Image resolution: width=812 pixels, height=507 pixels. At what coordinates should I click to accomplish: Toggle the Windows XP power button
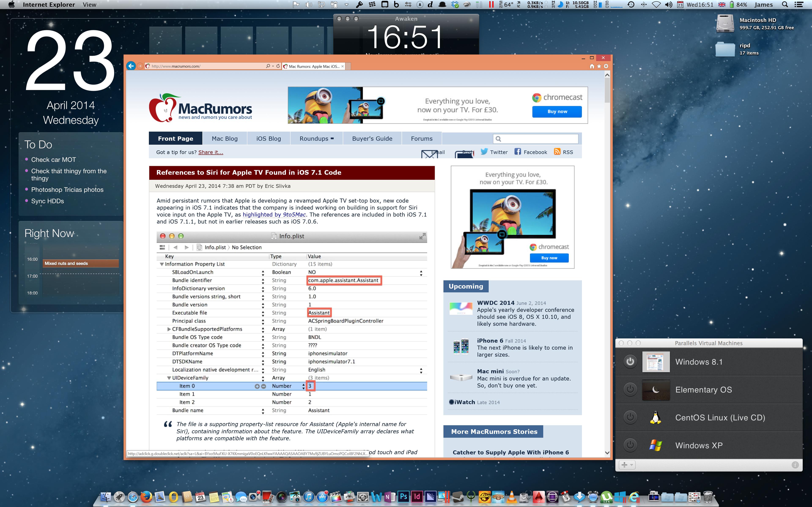click(630, 445)
